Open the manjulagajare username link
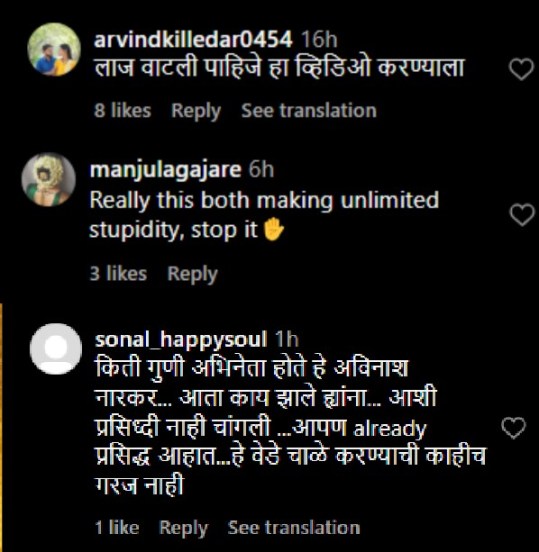 coord(165,170)
